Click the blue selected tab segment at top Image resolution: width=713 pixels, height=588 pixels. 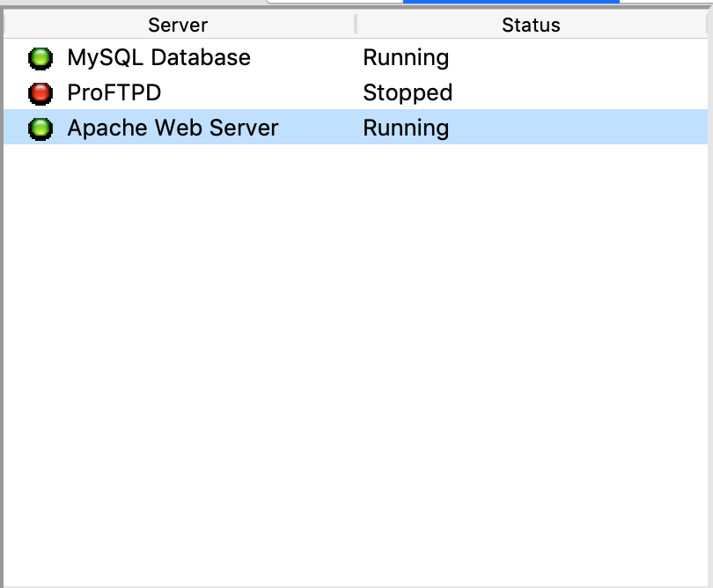click(x=511, y=2)
